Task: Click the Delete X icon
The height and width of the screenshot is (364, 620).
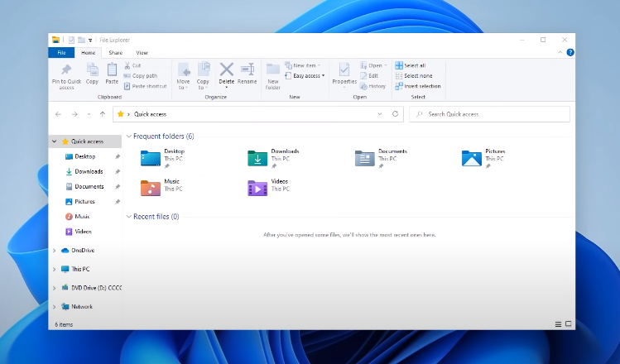Action: 227,69
